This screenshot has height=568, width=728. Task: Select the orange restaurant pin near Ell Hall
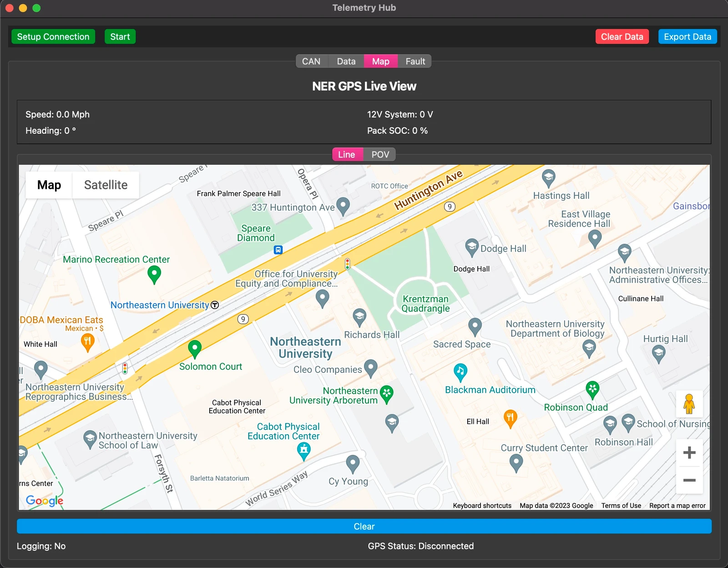pos(510,419)
